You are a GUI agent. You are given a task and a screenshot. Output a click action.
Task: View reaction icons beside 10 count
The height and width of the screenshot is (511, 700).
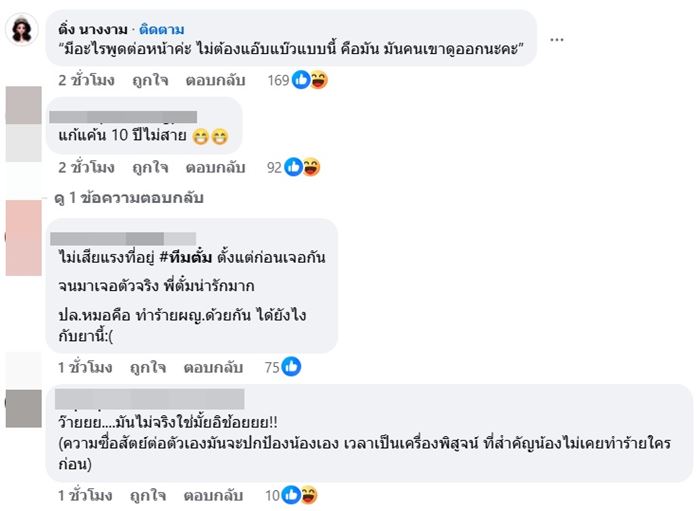(300, 496)
